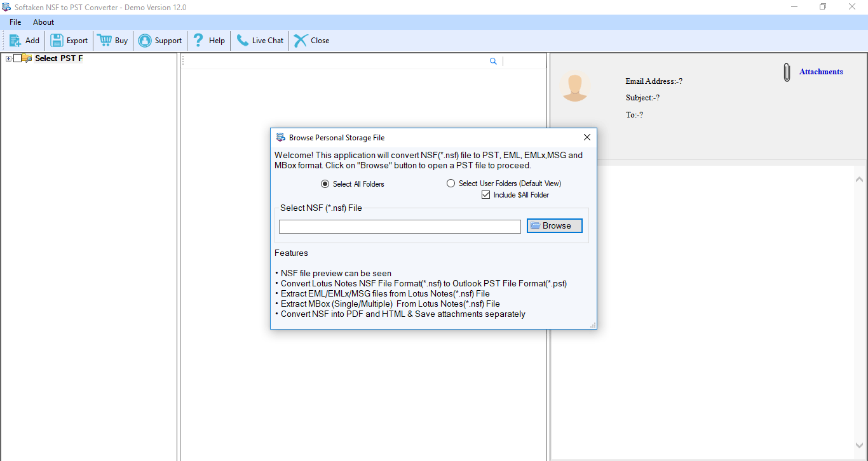This screenshot has height=461, width=868.
Task: Close the Browse Personal Storage File dialog
Action: pyautogui.click(x=587, y=137)
